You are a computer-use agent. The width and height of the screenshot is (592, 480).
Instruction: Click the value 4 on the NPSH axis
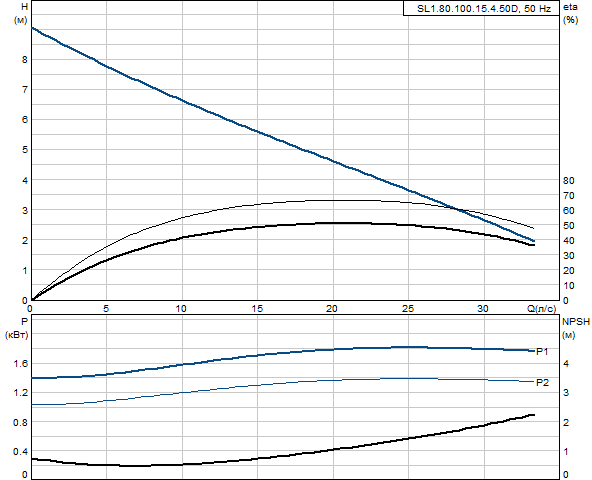tap(566, 364)
